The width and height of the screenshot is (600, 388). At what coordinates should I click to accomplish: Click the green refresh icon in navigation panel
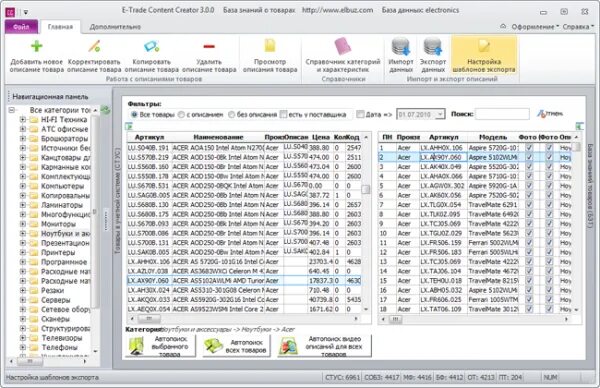click(105, 111)
